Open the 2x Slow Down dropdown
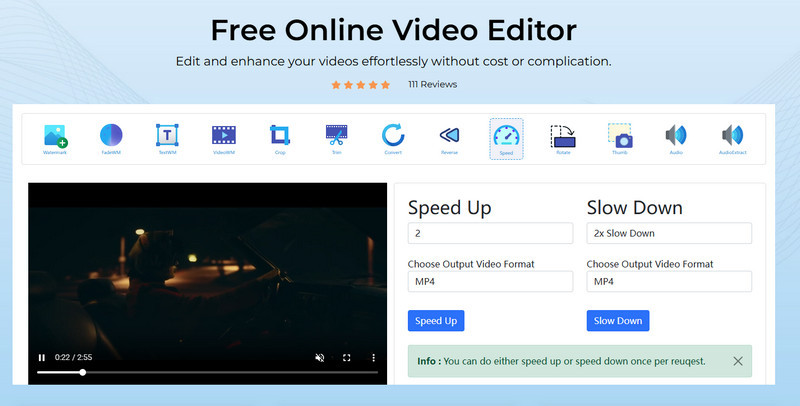The width and height of the screenshot is (800, 406). click(669, 233)
